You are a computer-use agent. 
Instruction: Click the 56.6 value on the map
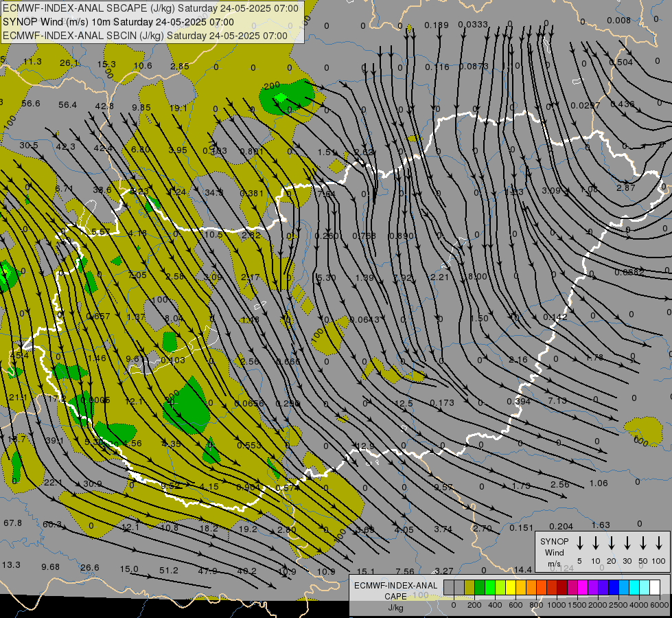(30, 104)
